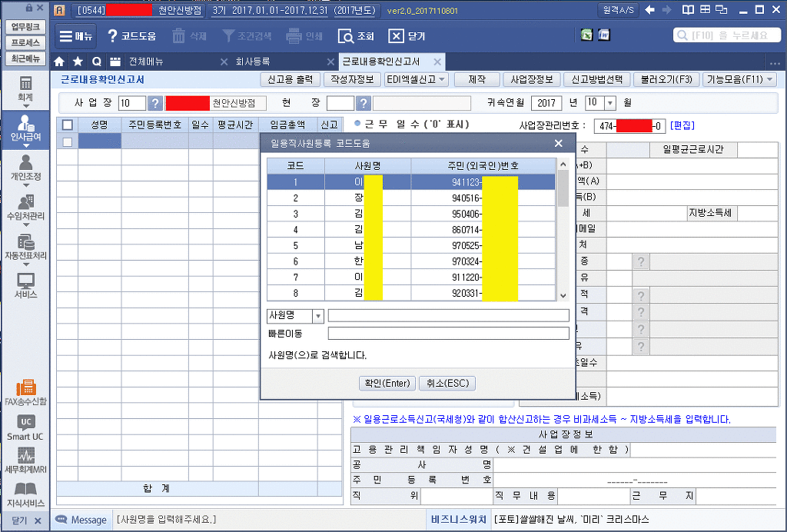Click the Message status bar icon
Viewport: 787px width, 532px height.
(x=61, y=520)
